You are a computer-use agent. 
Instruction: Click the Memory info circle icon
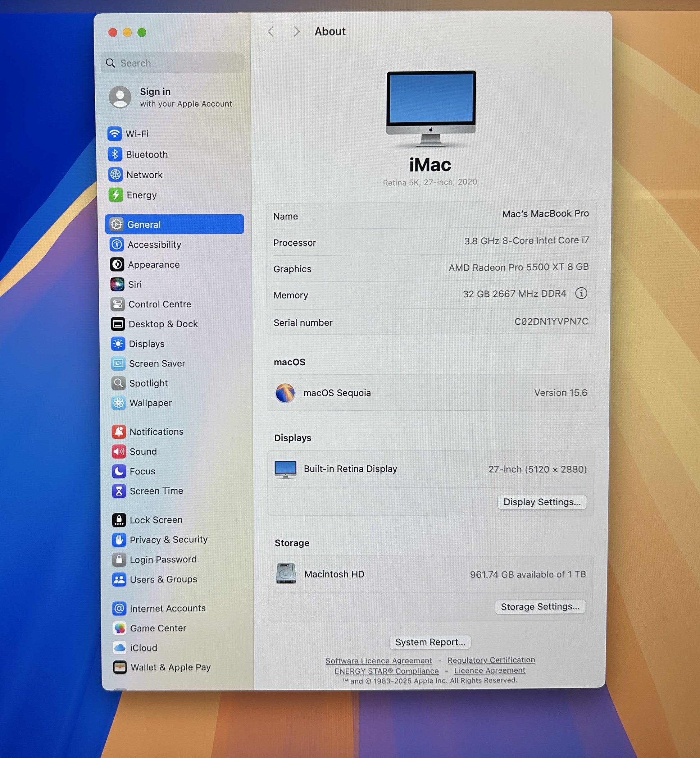(x=581, y=293)
